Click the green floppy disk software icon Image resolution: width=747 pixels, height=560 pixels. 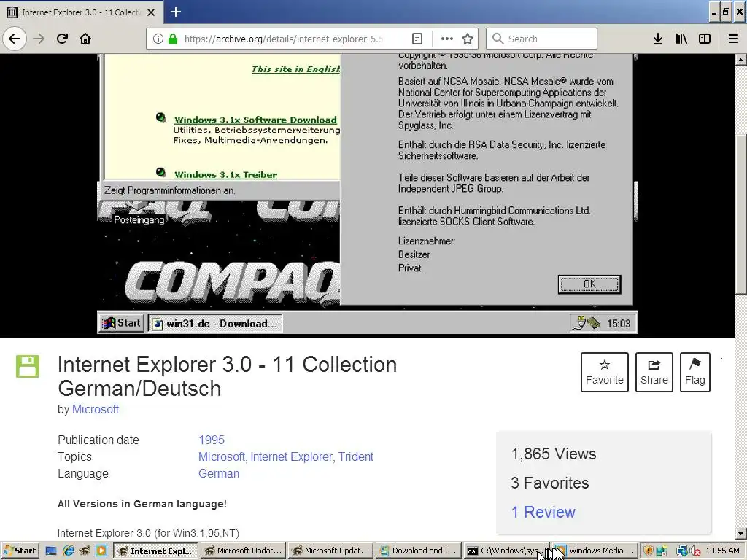coord(28,366)
